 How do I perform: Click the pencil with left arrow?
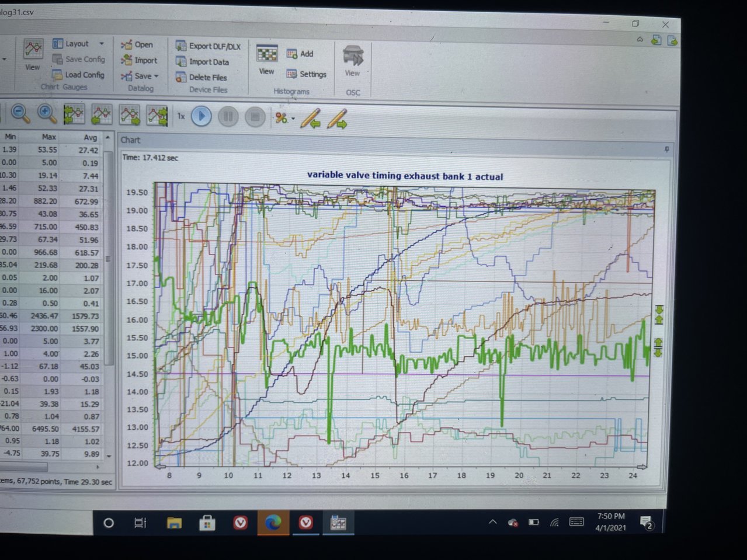310,119
